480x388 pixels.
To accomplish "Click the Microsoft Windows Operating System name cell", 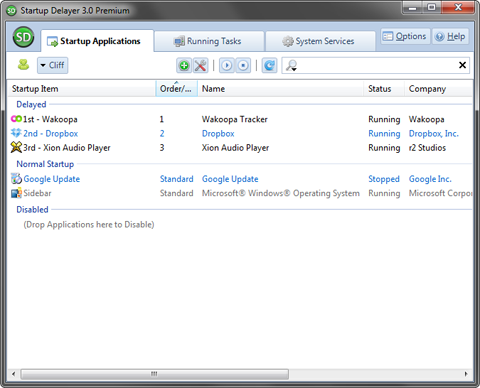I will click(x=281, y=193).
